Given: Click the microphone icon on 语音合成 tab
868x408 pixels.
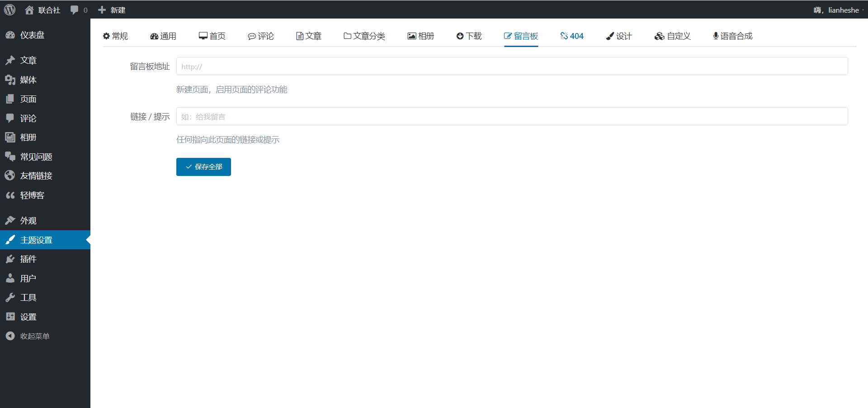Looking at the screenshot, I should tap(716, 36).
